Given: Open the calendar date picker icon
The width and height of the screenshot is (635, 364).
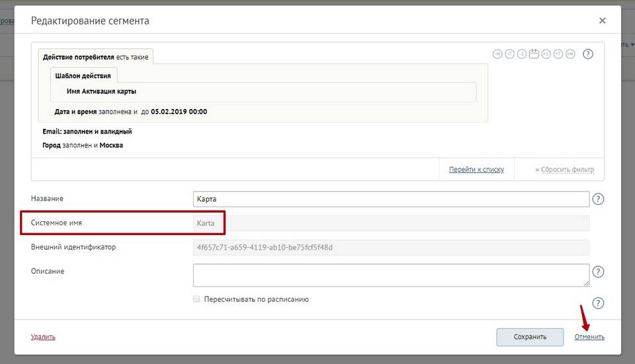Looking at the screenshot, I should [x=534, y=54].
